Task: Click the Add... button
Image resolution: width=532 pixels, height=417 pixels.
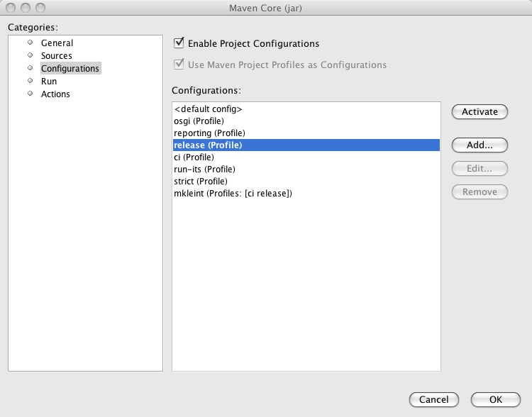Action: click(480, 145)
